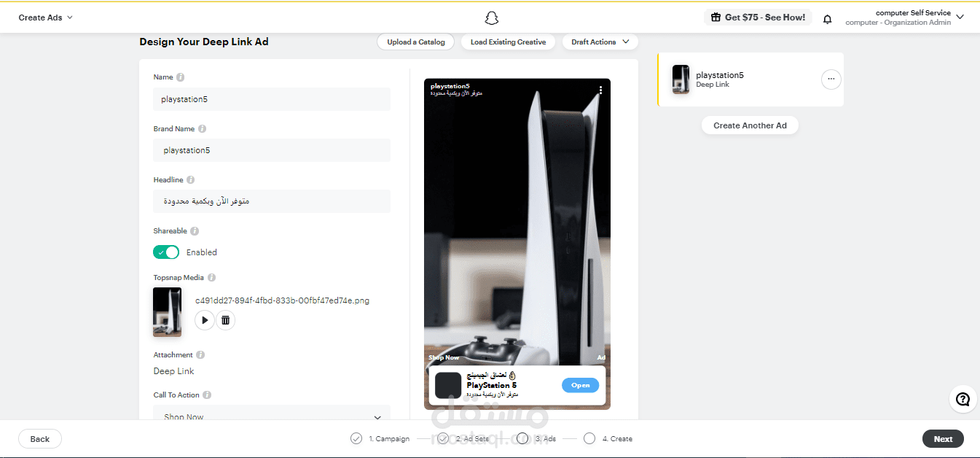This screenshot has height=458, width=980.
Task: Click the Open button in ad preview
Action: (x=581, y=385)
